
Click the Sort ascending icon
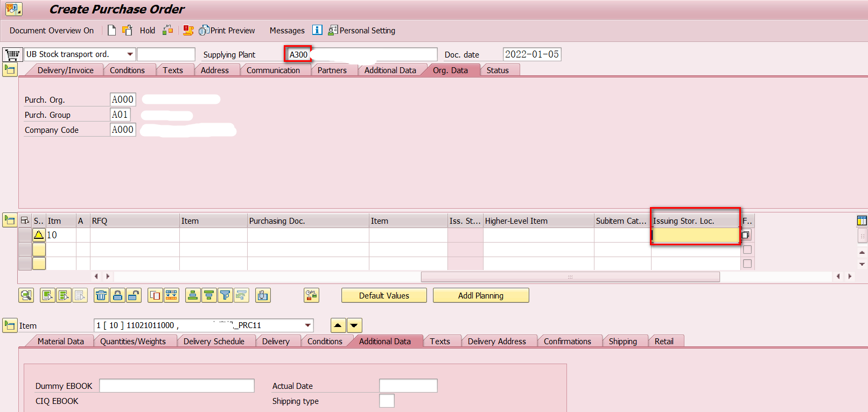click(193, 295)
